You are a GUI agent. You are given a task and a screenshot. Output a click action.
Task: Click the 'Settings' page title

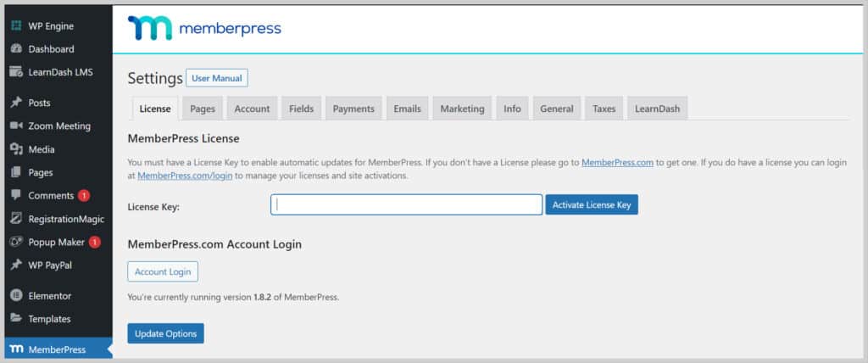click(155, 78)
